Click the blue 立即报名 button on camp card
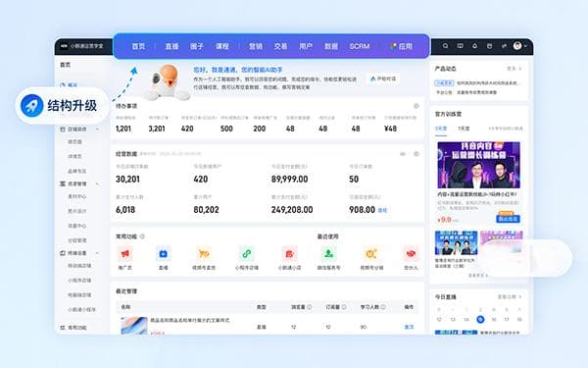The image size is (588, 368). click(x=508, y=218)
